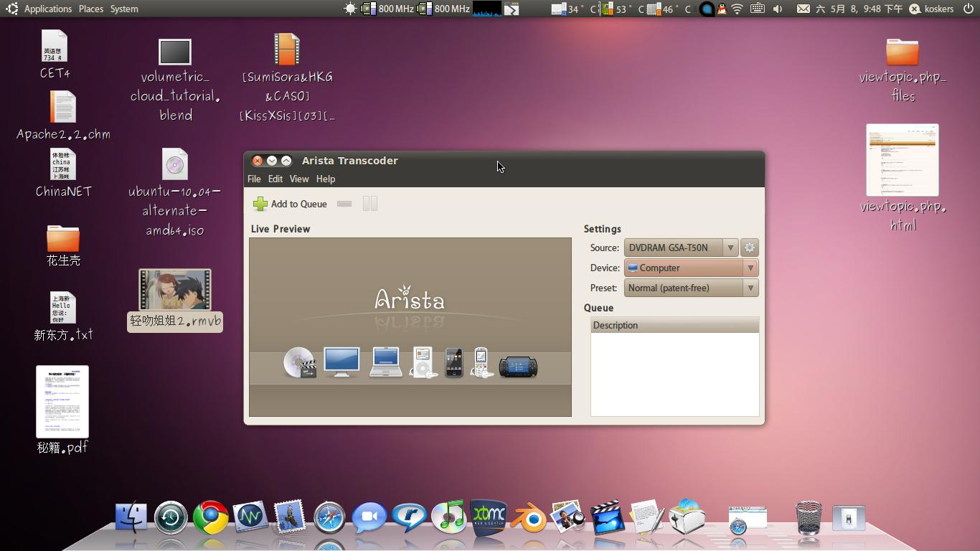The width and height of the screenshot is (980, 551).
Task: Select the ChinaNET desktop file
Action: pos(63,173)
